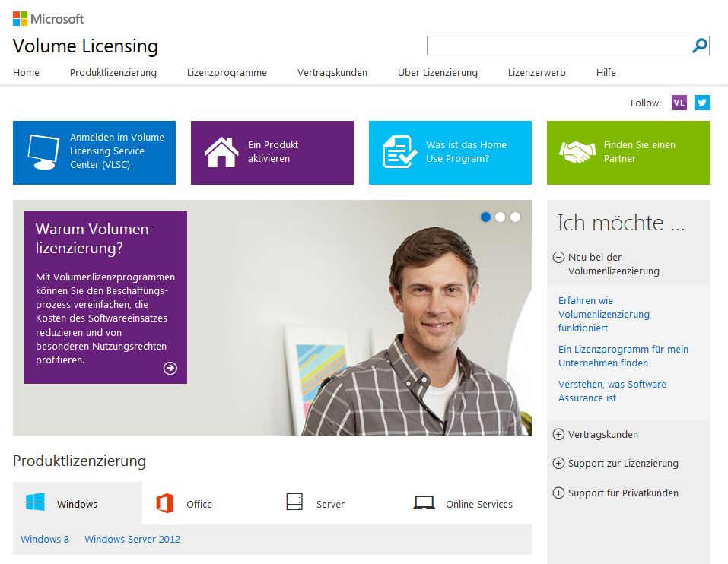Click the Warum Volumenlizenzierung? banner heading
728x564 pixels.
(x=95, y=239)
